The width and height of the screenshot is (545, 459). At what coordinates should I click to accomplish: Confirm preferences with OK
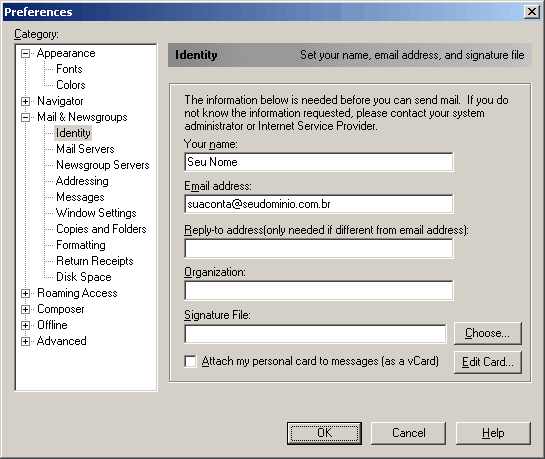pos(324,433)
